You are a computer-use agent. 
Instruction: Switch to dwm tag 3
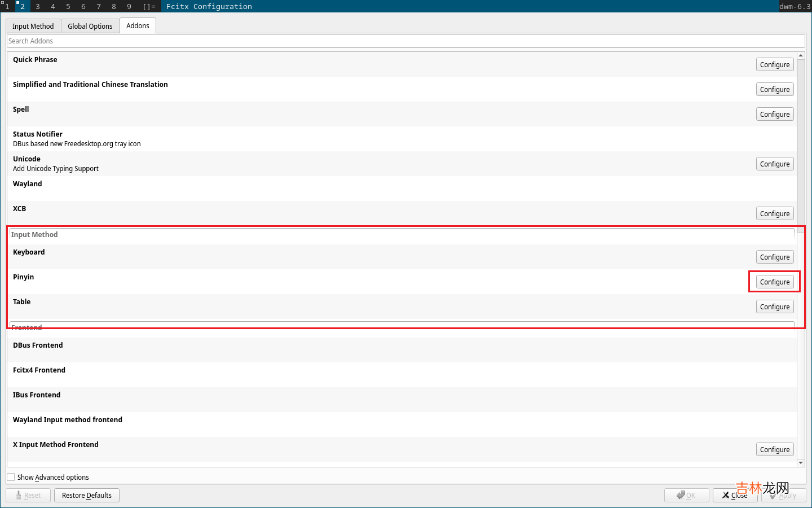coord(38,6)
